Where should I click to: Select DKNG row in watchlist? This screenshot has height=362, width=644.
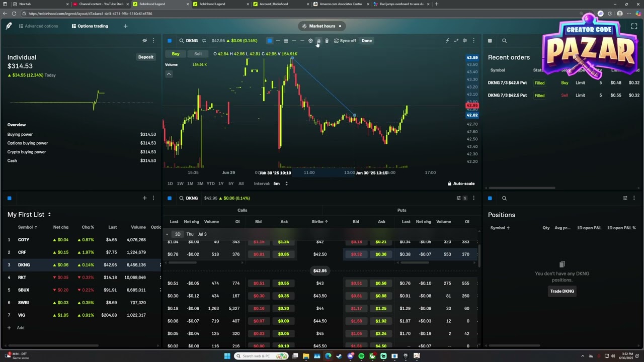[x=82, y=265]
